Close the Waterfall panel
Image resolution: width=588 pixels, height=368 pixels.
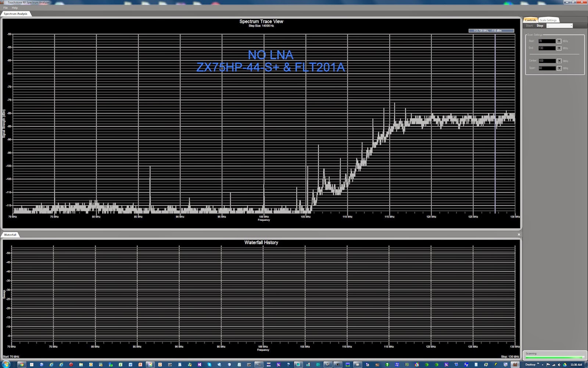click(x=519, y=234)
